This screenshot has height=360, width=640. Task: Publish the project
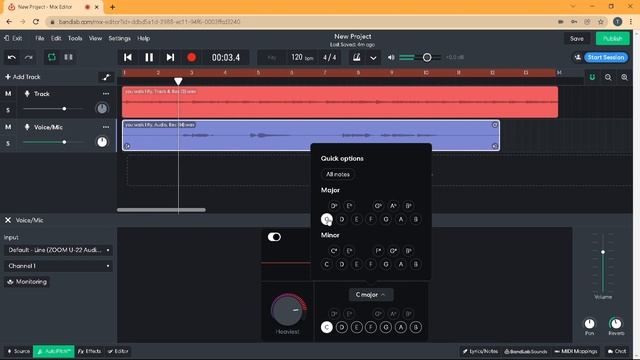point(613,39)
